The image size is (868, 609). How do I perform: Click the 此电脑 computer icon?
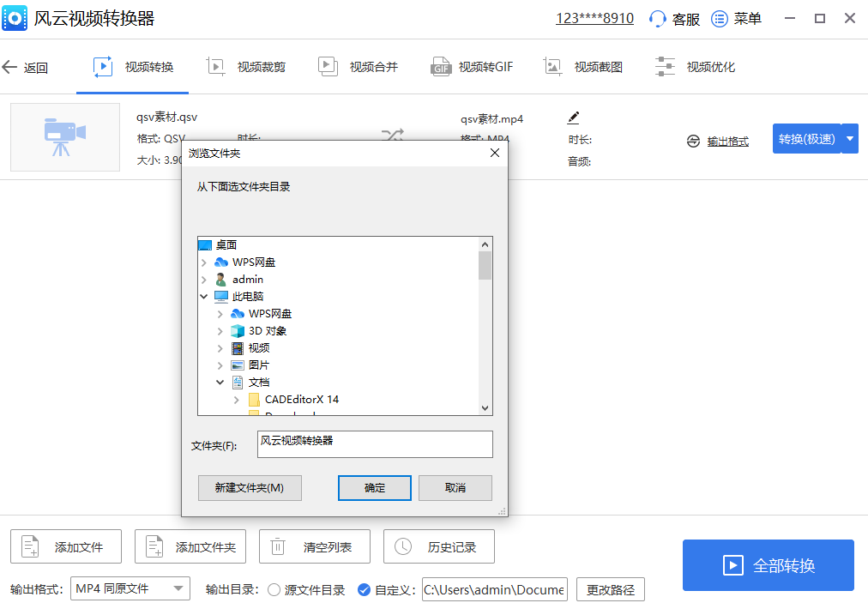click(221, 297)
